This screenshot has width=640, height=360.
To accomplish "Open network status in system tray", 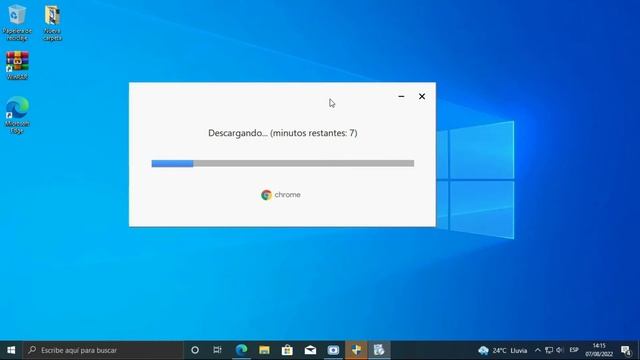I will [x=549, y=350].
